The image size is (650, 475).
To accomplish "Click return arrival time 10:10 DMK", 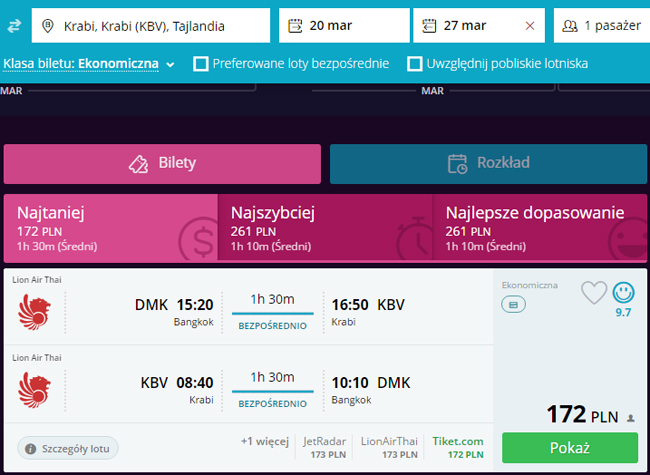I will coord(350,383).
